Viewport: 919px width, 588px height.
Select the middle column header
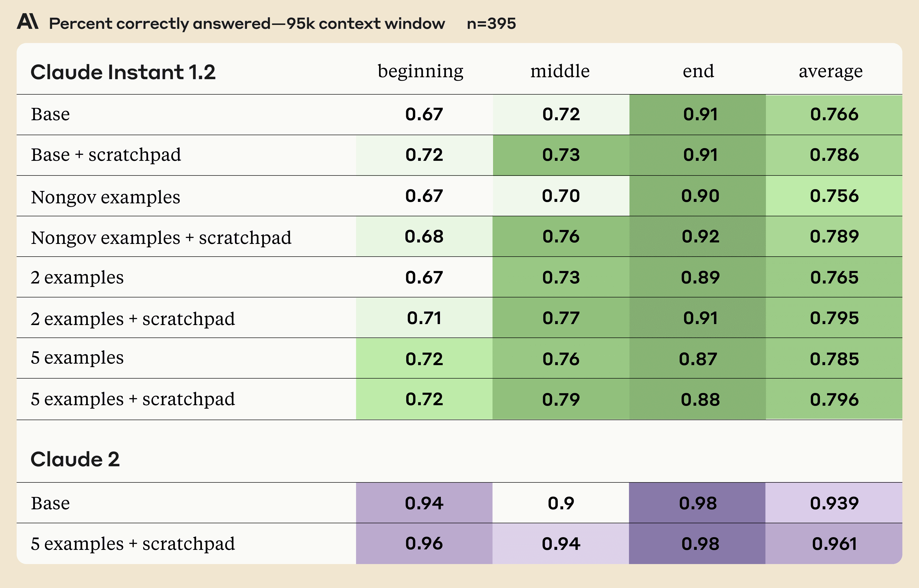tap(560, 71)
